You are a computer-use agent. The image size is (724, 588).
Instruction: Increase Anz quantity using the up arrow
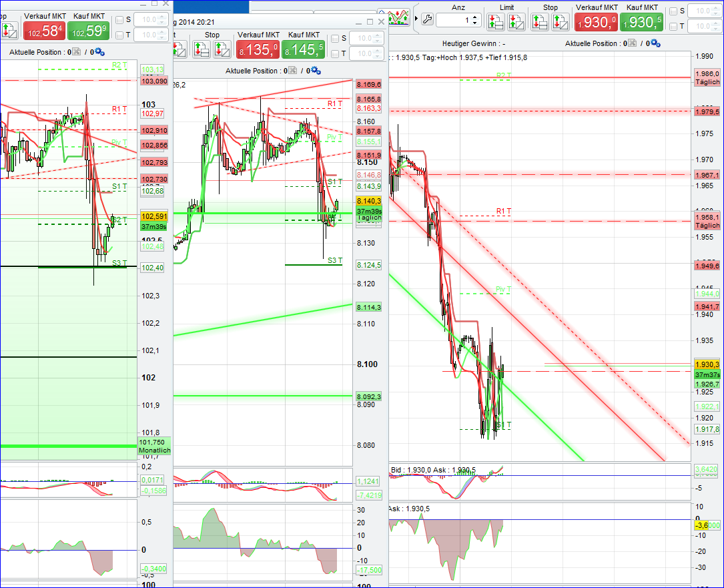(x=474, y=18)
